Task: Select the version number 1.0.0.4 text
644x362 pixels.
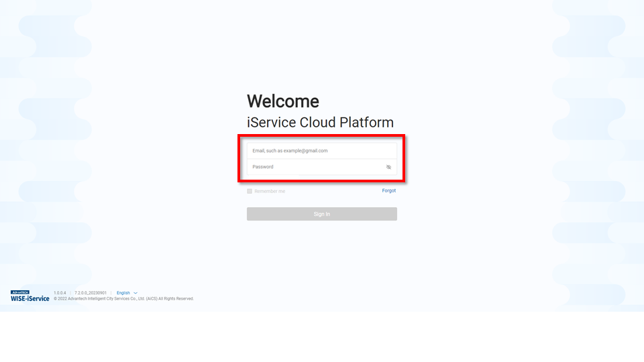Action: [x=60, y=293]
